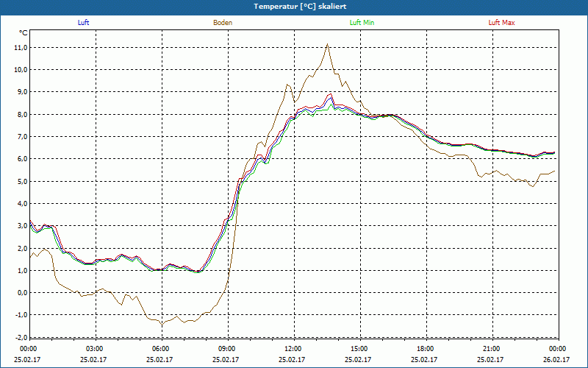
Task: Click the 6,0 y-axis value
Action: [22, 159]
